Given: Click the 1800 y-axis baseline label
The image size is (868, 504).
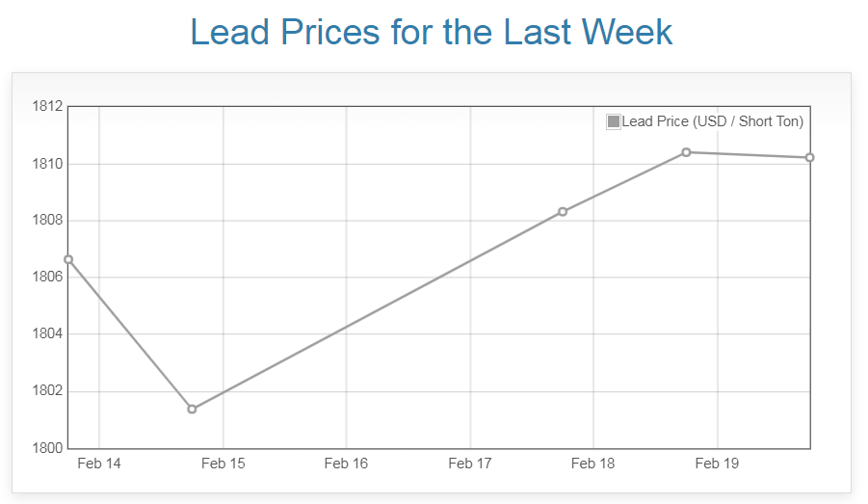Looking at the screenshot, I should [47, 448].
